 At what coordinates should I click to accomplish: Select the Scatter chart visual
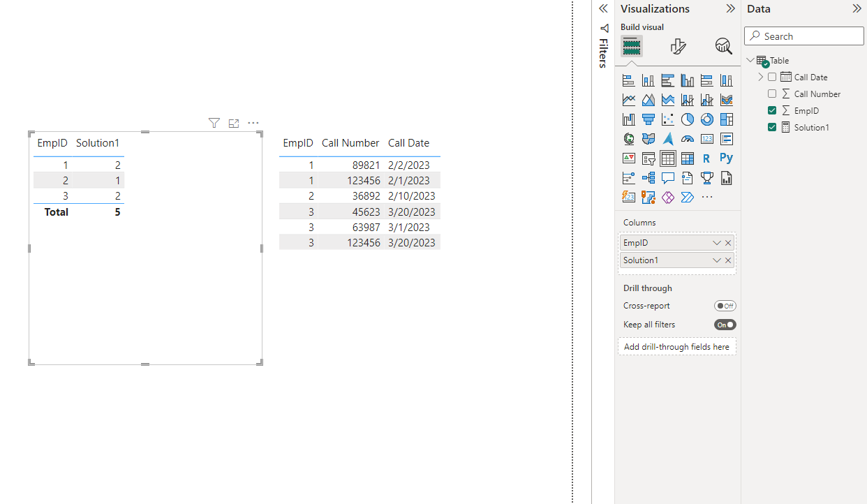[x=667, y=119]
